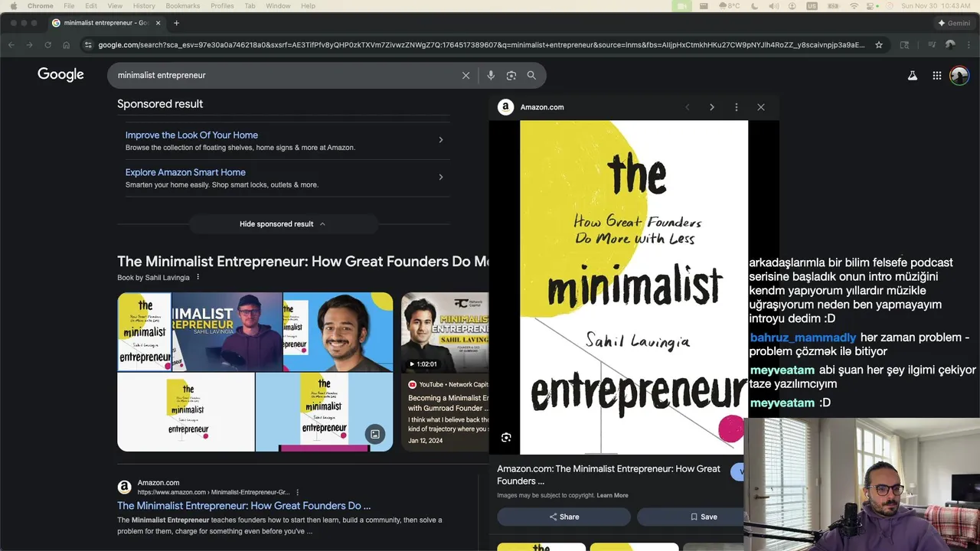980x551 pixels.
Task: Start voice search with the microphone icon
Action: click(491, 75)
